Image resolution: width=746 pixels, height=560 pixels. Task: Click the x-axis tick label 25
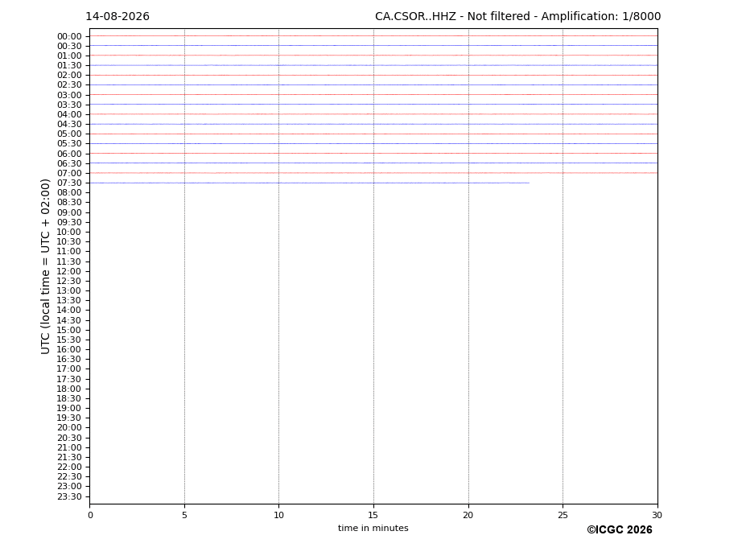(563, 515)
